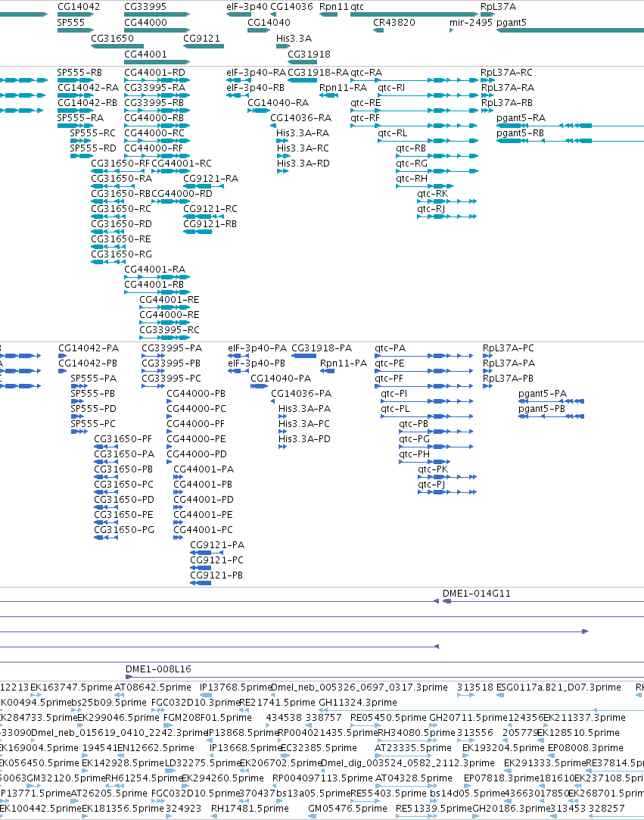Select EST ESG0117a.B21_D07.3prime
Image resolution: width=644 pixels, height=820 pixels.
500,695
